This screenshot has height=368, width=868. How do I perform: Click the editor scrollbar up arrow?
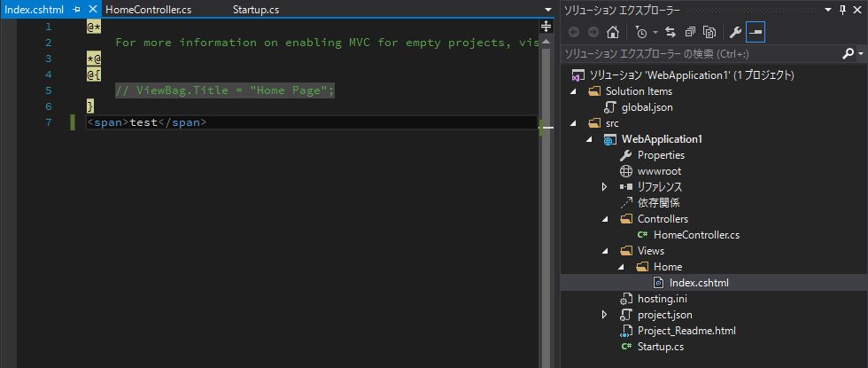[x=546, y=42]
